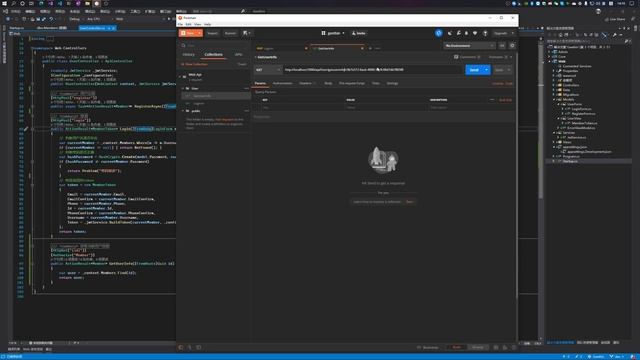Select the Login request in User folder
The height and width of the screenshot is (360, 640).
pyautogui.click(x=216, y=103)
